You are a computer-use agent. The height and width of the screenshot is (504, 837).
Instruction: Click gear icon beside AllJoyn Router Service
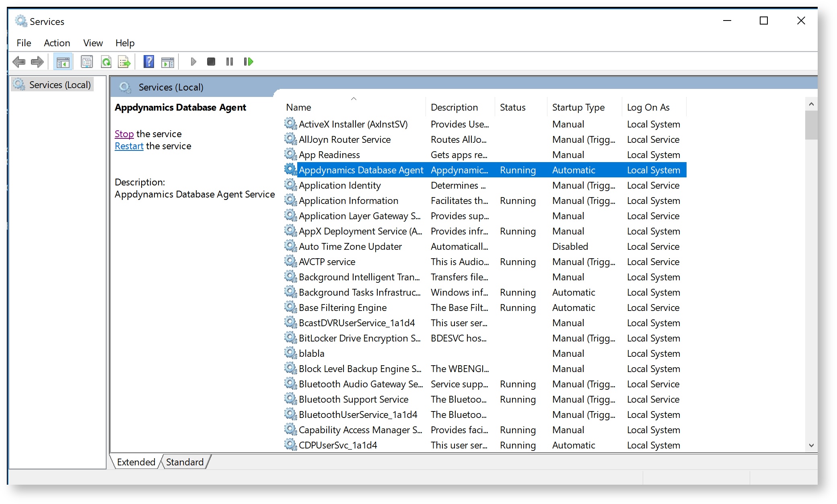point(290,139)
